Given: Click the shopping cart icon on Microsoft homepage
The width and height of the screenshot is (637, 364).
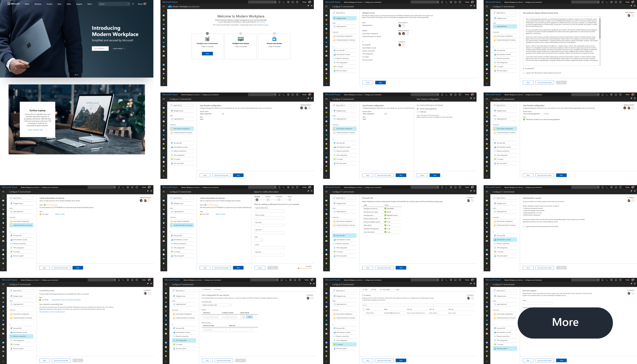Looking at the screenshot, I should [x=133, y=4].
